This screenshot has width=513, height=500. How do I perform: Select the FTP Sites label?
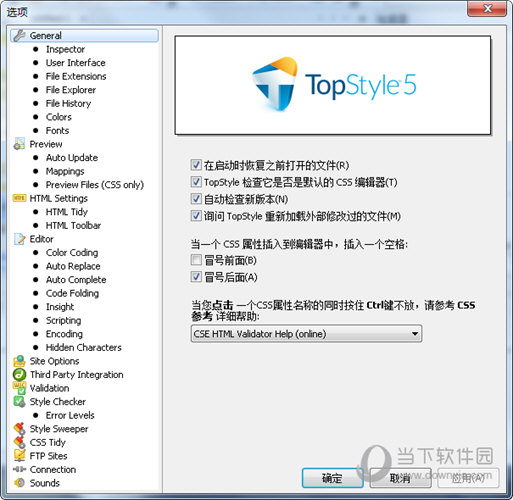(48, 456)
